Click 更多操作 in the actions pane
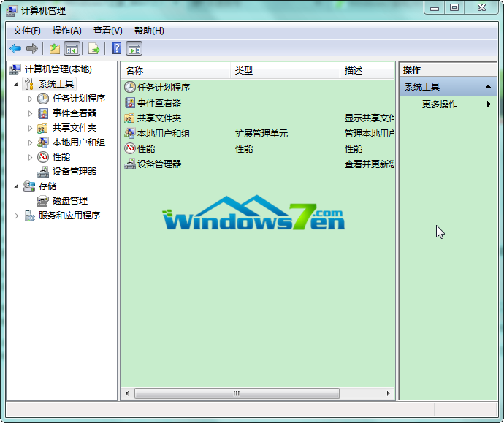The height and width of the screenshot is (423, 504). coord(440,104)
